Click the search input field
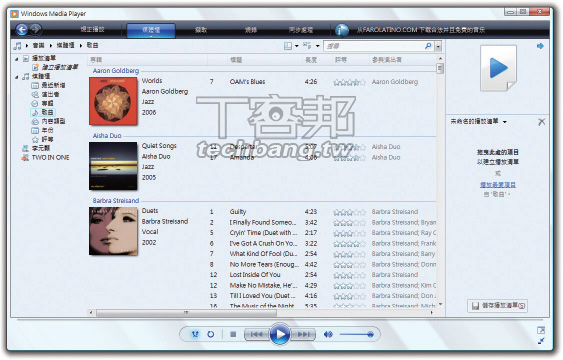 [373, 46]
